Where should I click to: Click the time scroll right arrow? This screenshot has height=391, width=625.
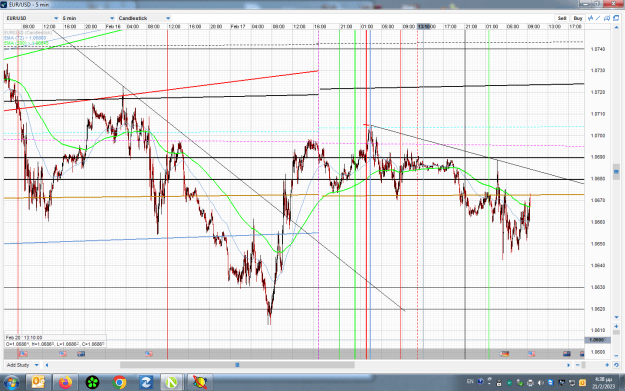coord(569,365)
